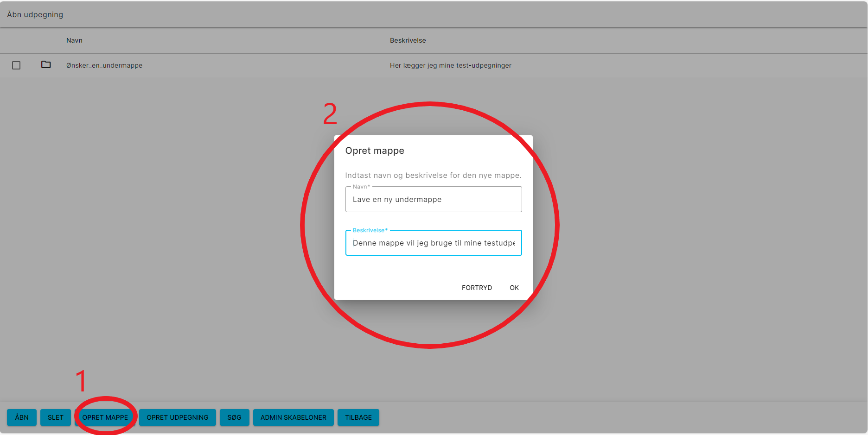Click into the Beskrivelse text field

[x=433, y=243]
